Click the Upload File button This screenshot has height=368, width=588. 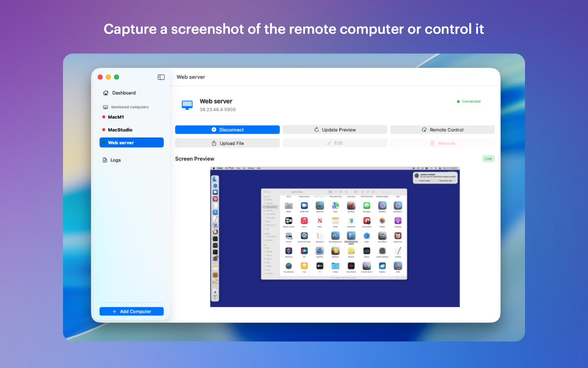click(x=227, y=143)
